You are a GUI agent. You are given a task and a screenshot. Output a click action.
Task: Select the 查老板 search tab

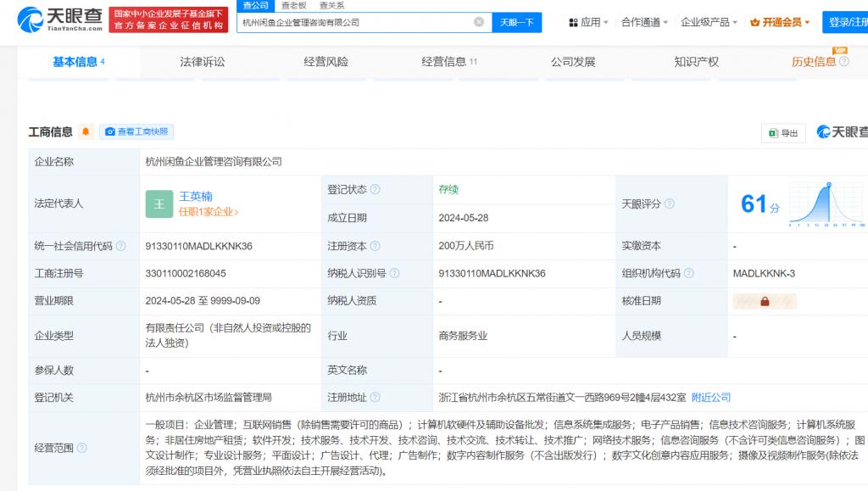point(293,5)
